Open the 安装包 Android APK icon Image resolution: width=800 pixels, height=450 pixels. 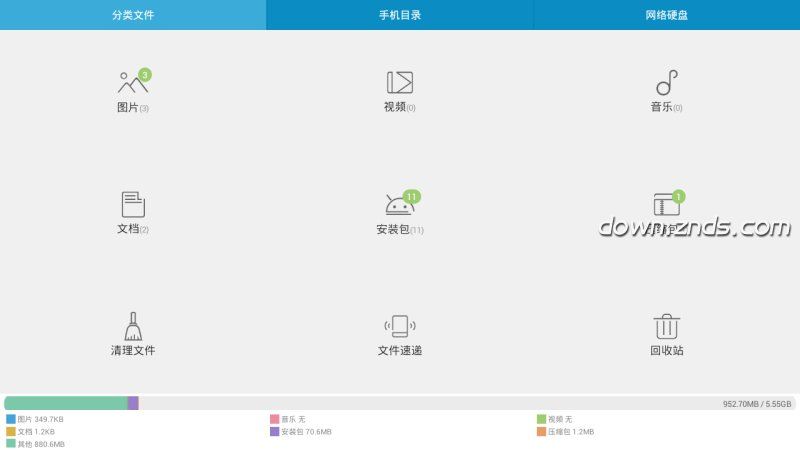coord(399,204)
